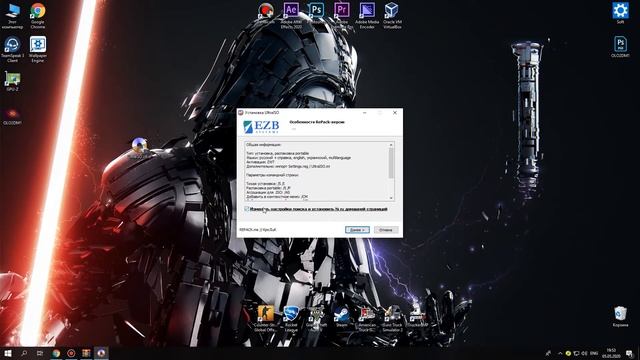Image resolution: width=640 pixels, height=360 pixels.
Task: Select the red circle shortcut left of After Effects
Action: point(266,13)
